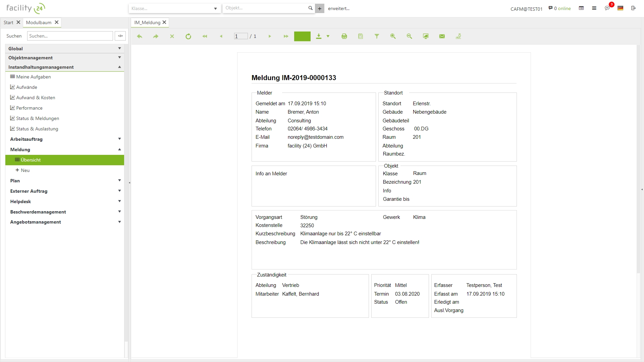Send report by email envelope icon
The image size is (644, 362).
442,36
